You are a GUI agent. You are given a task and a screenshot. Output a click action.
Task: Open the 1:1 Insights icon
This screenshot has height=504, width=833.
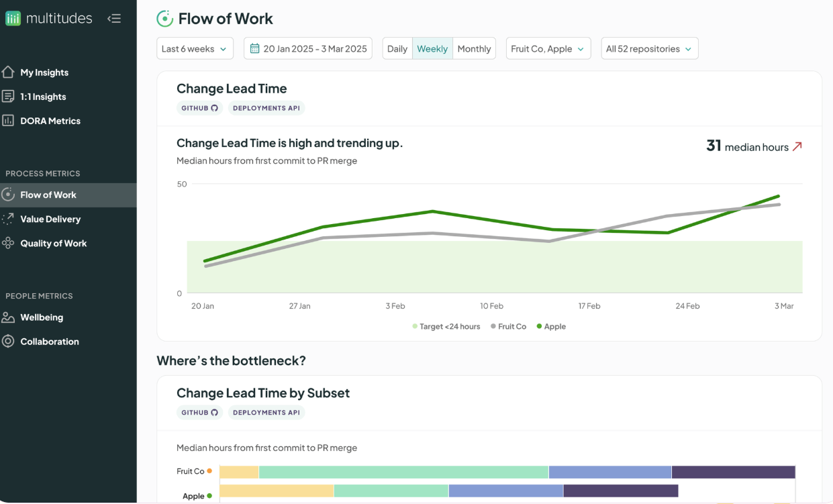point(8,96)
